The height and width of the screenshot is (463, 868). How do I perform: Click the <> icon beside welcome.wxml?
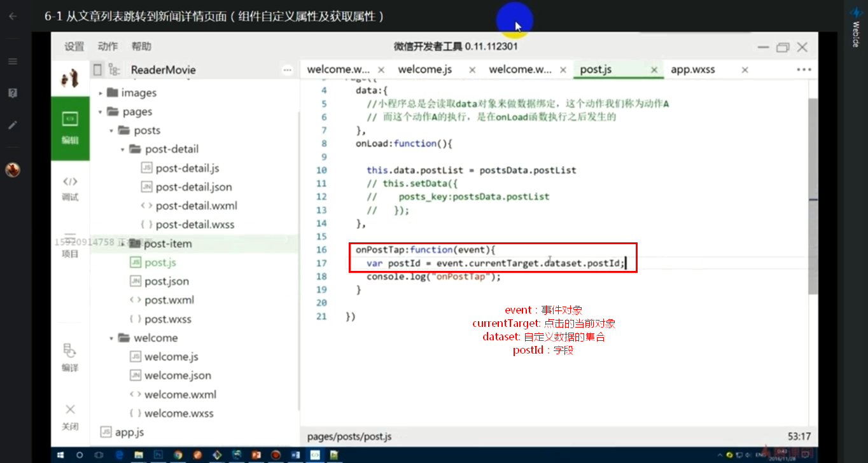pos(135,394)
